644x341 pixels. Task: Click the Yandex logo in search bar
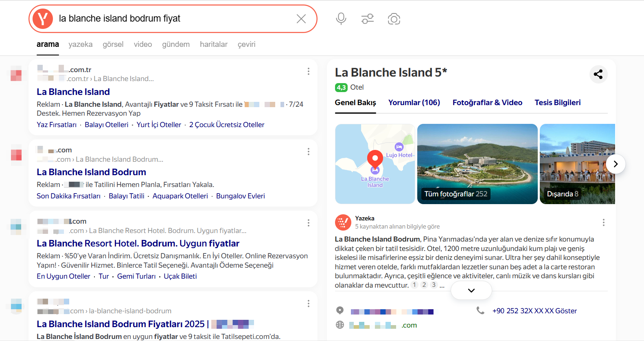(x=43, y=19)
